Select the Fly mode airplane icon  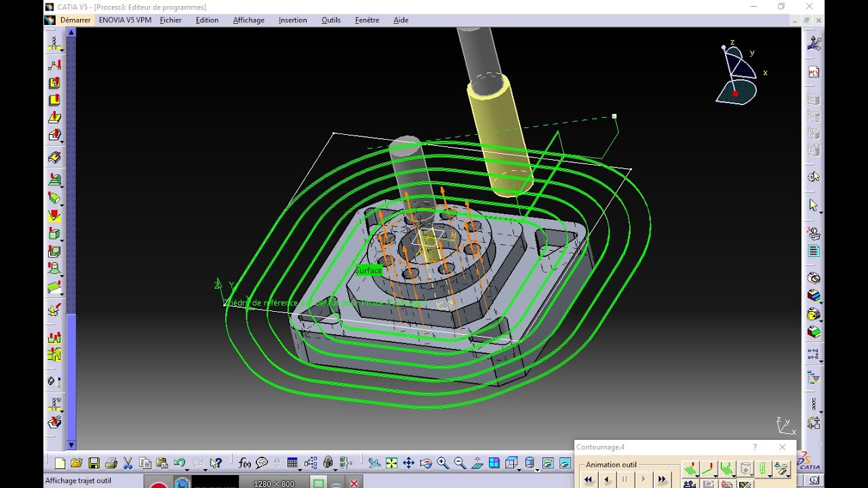coord(374,464)
